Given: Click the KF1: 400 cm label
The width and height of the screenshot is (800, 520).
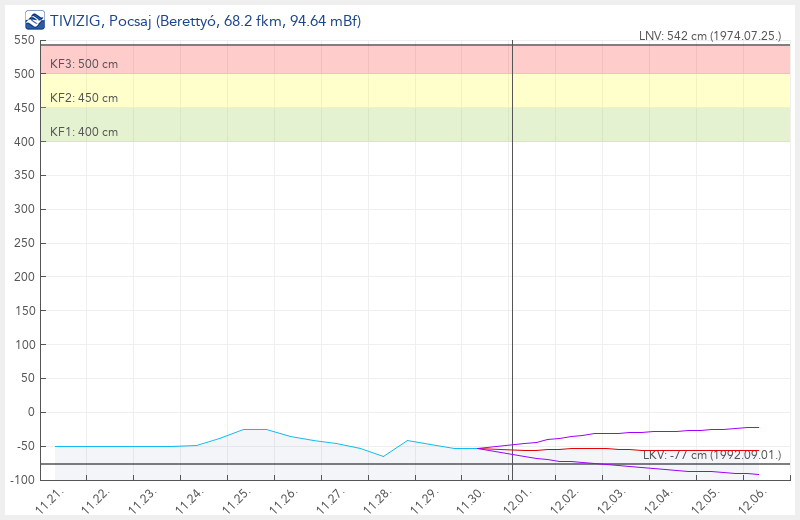Looking at the screenshot, I should tap(84, 132).
